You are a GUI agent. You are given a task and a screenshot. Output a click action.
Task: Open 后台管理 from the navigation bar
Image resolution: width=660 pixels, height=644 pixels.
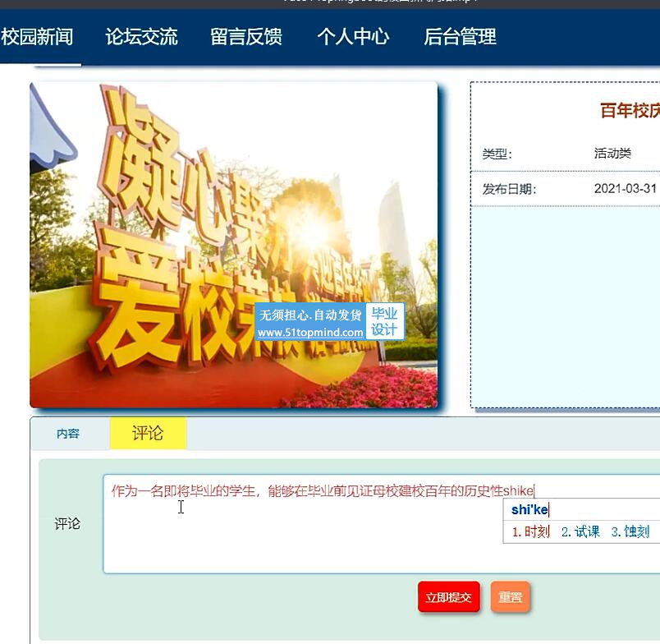pos(460,37)
